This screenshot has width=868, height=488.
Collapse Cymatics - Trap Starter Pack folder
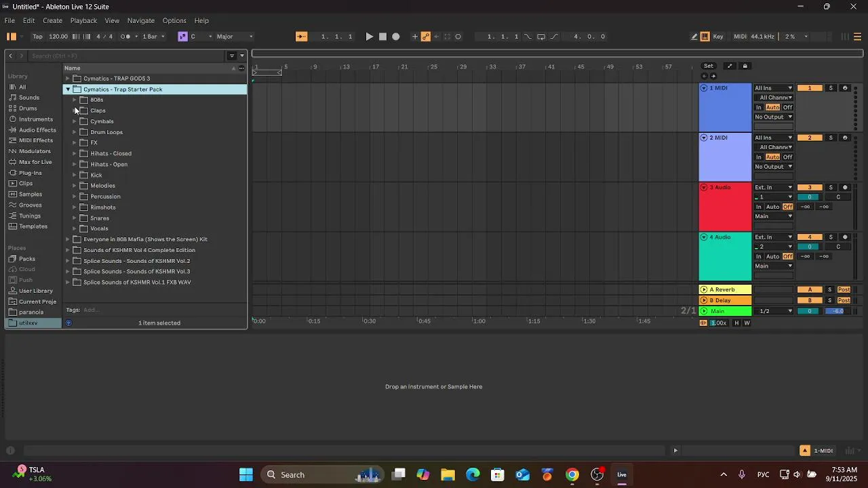tap(68, 89)
